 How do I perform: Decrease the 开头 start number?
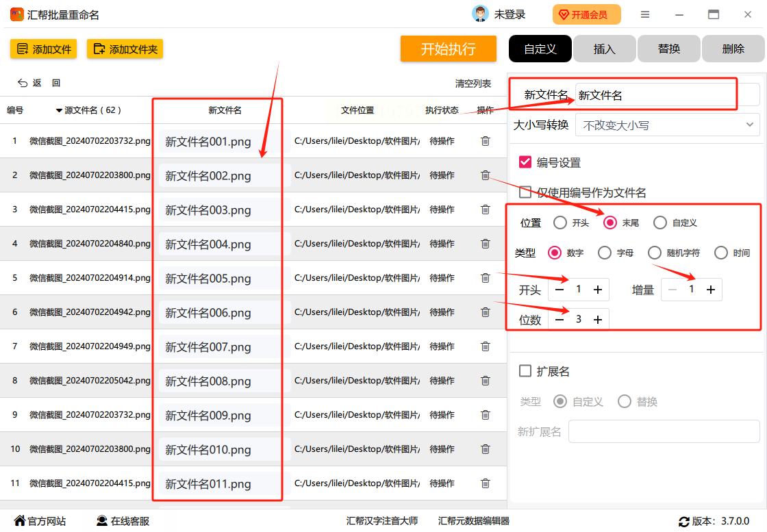pyautogui.click(x=559, y=290)
